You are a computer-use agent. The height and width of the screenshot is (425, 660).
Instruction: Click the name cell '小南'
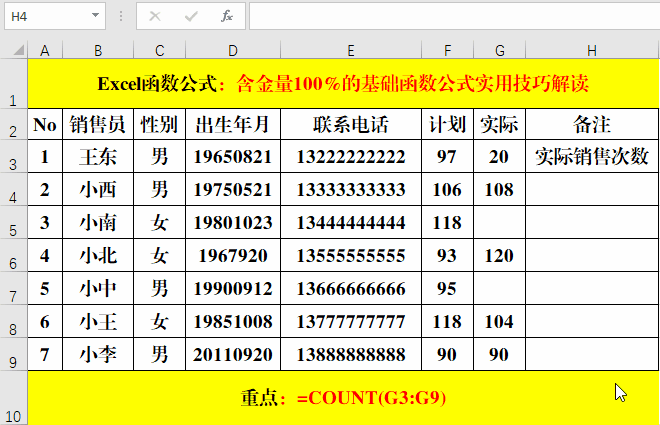[x=98, y=222]
